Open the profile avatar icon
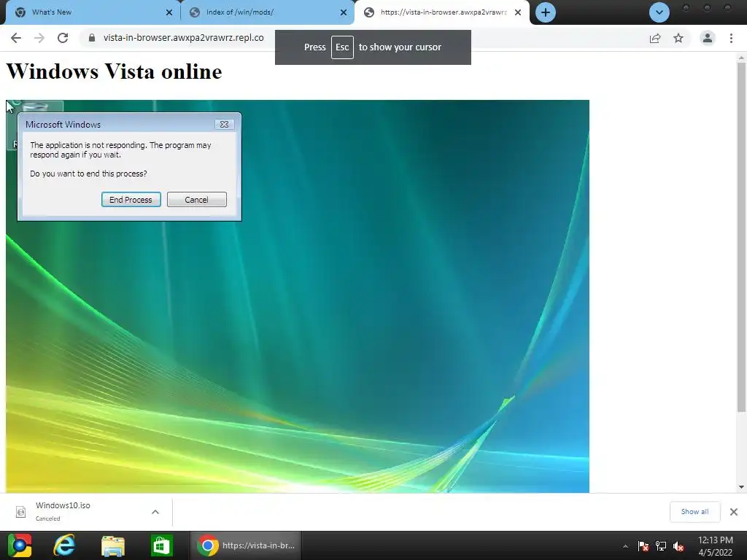747x560 pixels. point(708,38)
